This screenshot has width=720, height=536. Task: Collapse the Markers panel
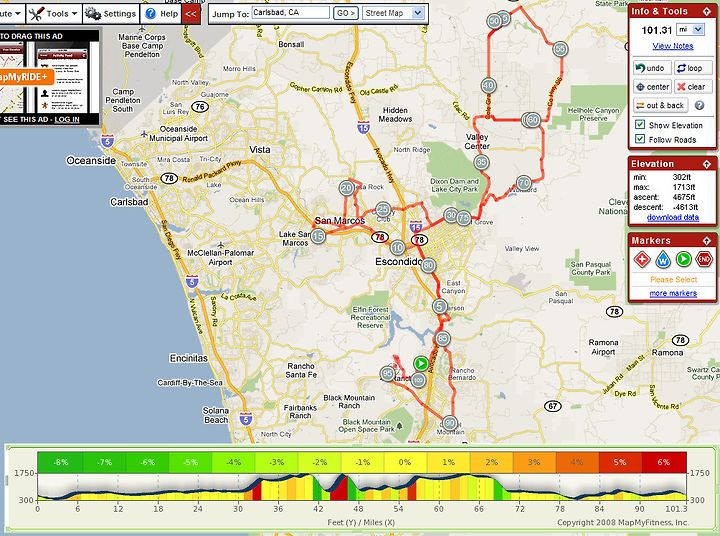(x=707, y=240)
